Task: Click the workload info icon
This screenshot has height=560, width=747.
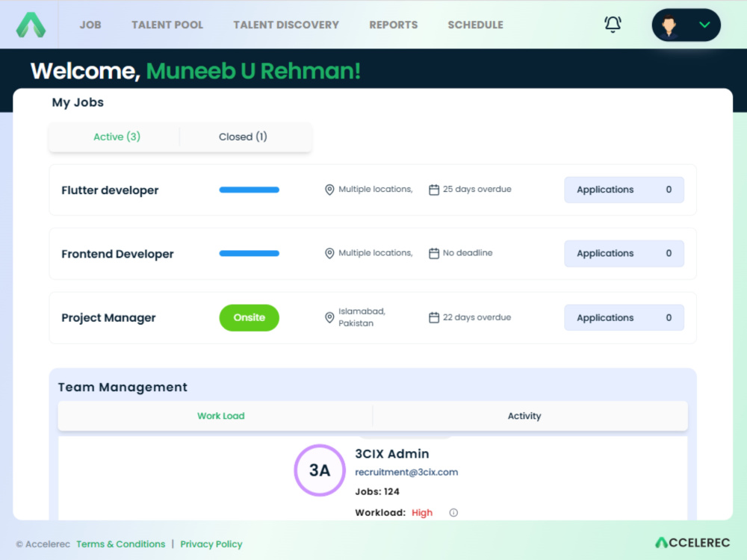Action: point(453,513)
